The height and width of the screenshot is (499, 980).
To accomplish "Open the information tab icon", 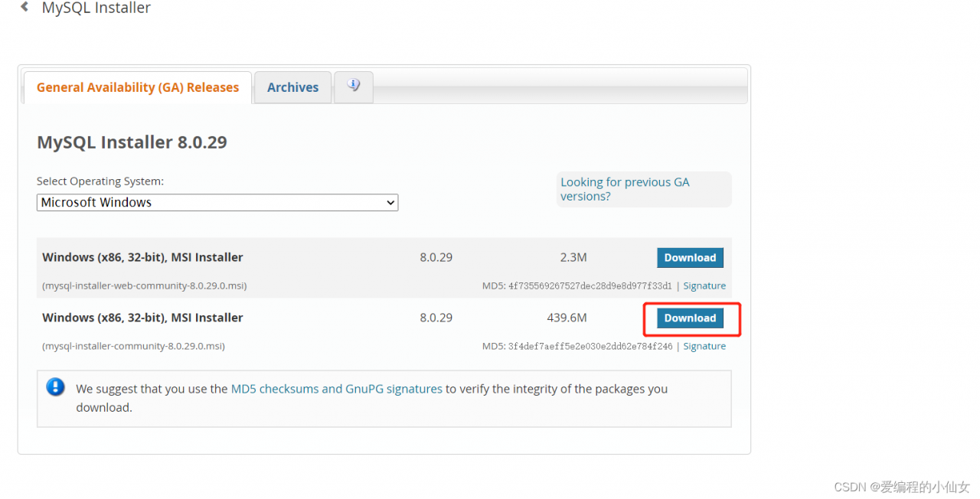I will (354, 86).
